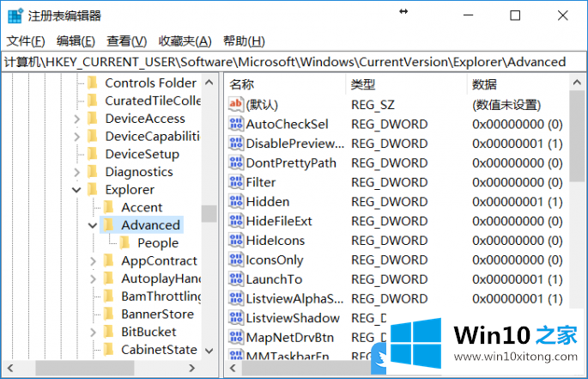The width and height of the screenshot is (588, 379).
Task: Select the IconsOnly DWORD icon
Action: 235,260
